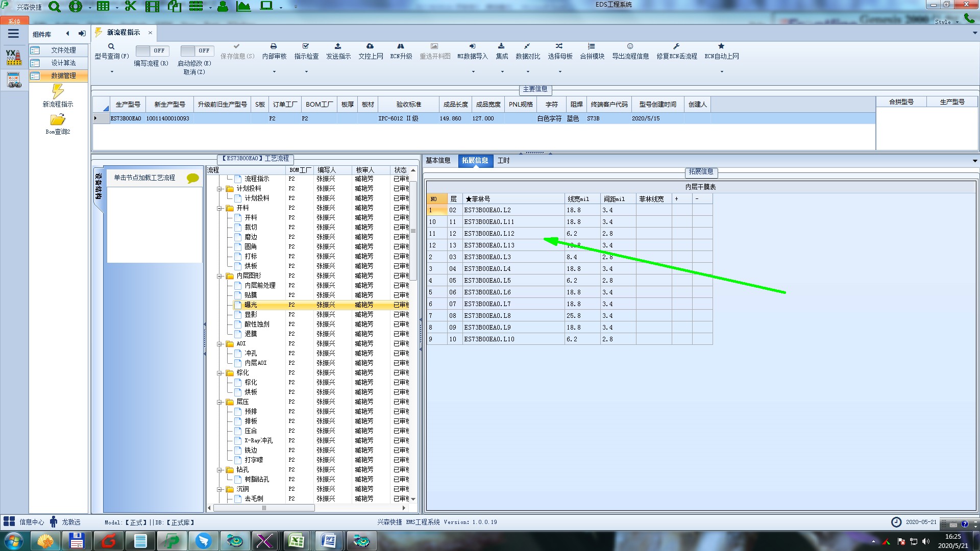Image resolution: width=980 pixels, height=551 pixels.
Task: Click the 数据对比 compare icon
Action: point(527,46)
